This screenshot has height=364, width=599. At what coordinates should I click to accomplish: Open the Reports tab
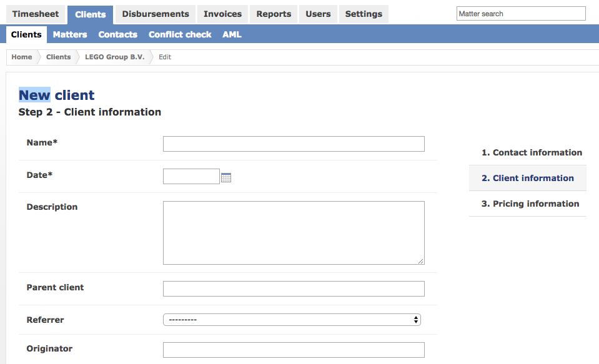pyautogui.click(x=274, y=14)
